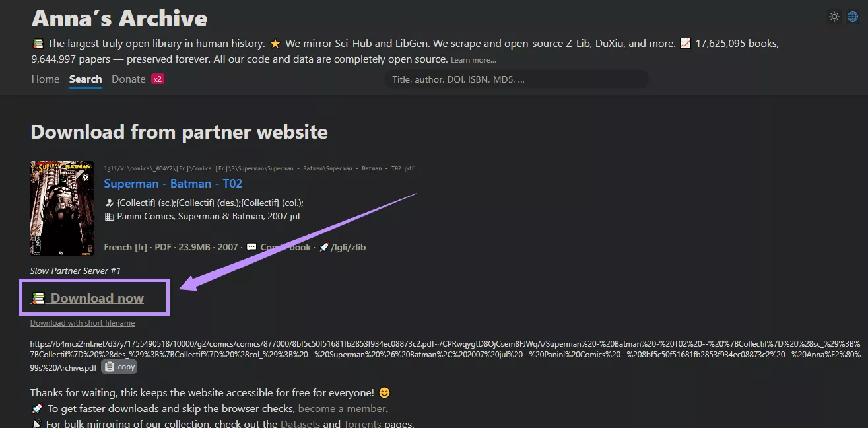Select the Search tab
Screen dimensions: 868x428
point(85,79)
